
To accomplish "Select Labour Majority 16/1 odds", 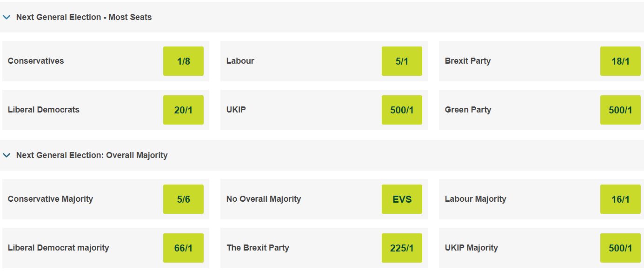I will 620,199.
